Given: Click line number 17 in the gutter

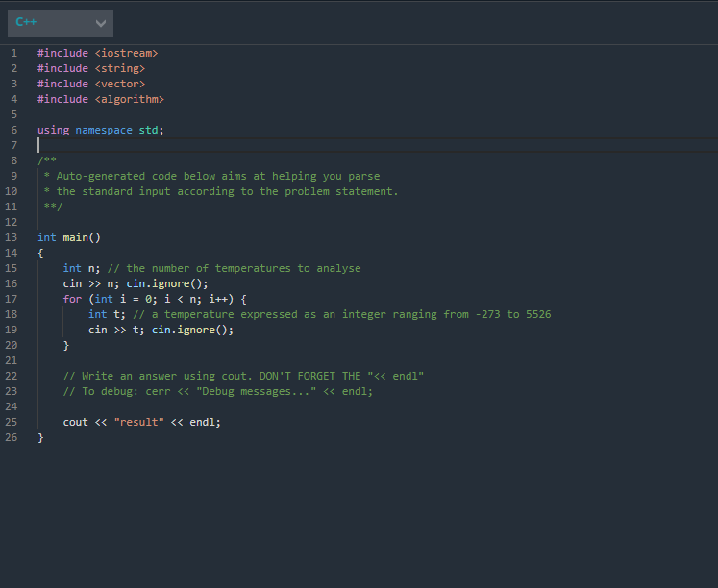Looking at the screenshot, I should (x=11, y=299).
